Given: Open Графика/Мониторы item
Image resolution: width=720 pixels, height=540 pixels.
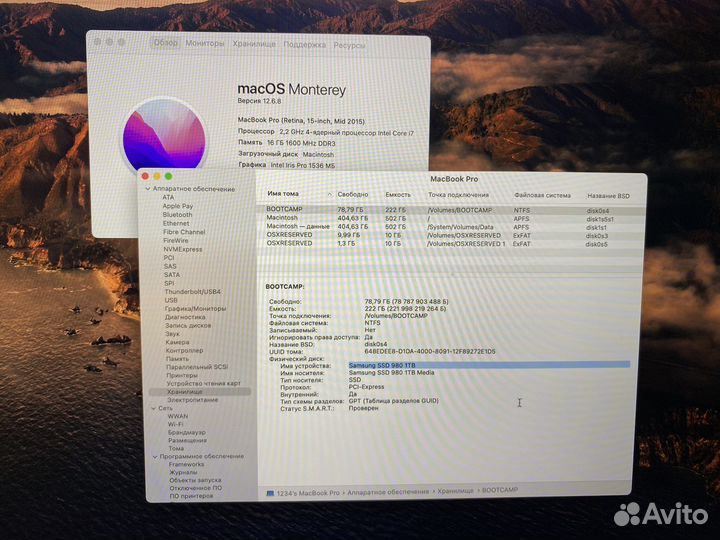Looking at the screenshot, I should click(195, 309).
